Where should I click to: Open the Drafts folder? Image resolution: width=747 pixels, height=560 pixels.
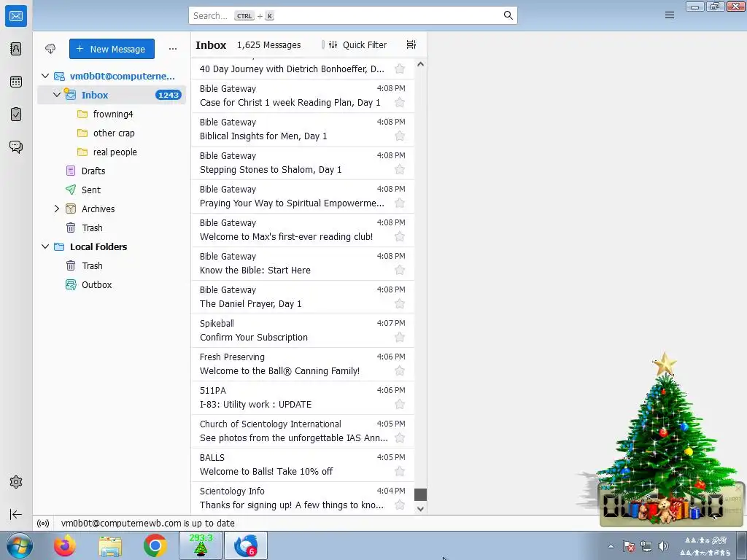point(112,171)
